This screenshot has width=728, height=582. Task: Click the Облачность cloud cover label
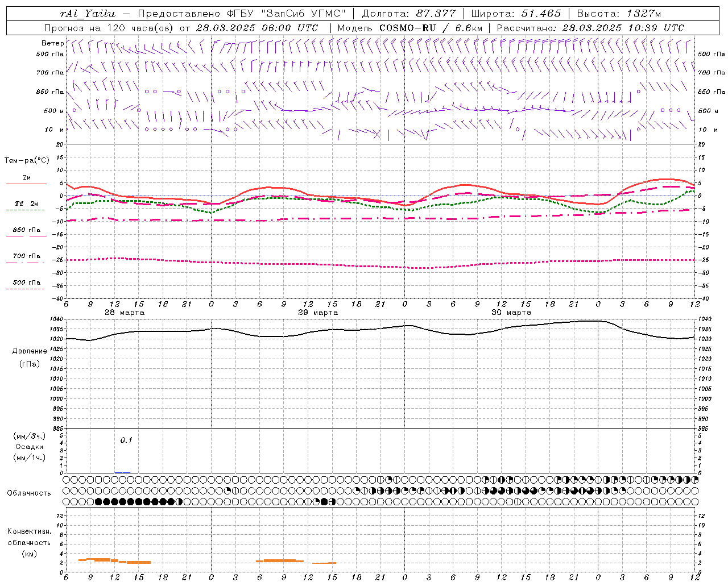coord(29,493)
